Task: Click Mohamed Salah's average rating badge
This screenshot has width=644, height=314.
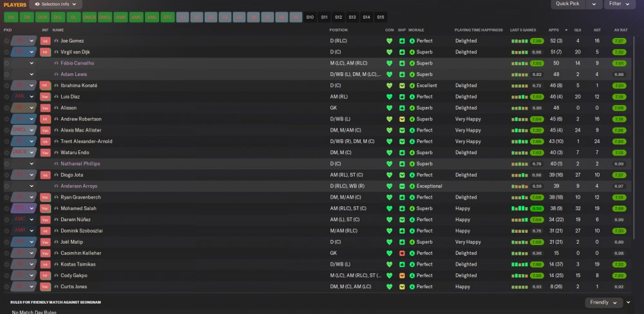Action: (619, 208)
